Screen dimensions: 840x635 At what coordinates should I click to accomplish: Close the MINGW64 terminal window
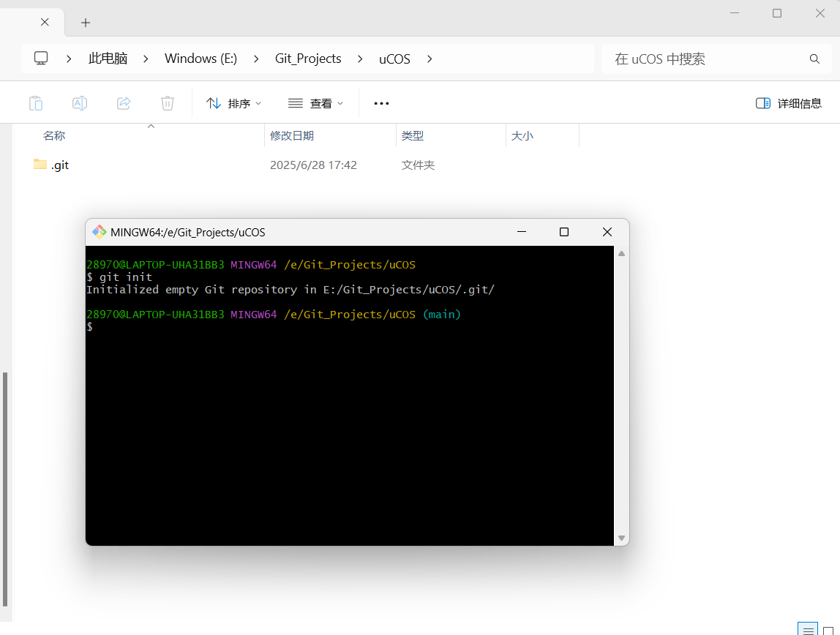pyautogui.click(x=607, y=232)
